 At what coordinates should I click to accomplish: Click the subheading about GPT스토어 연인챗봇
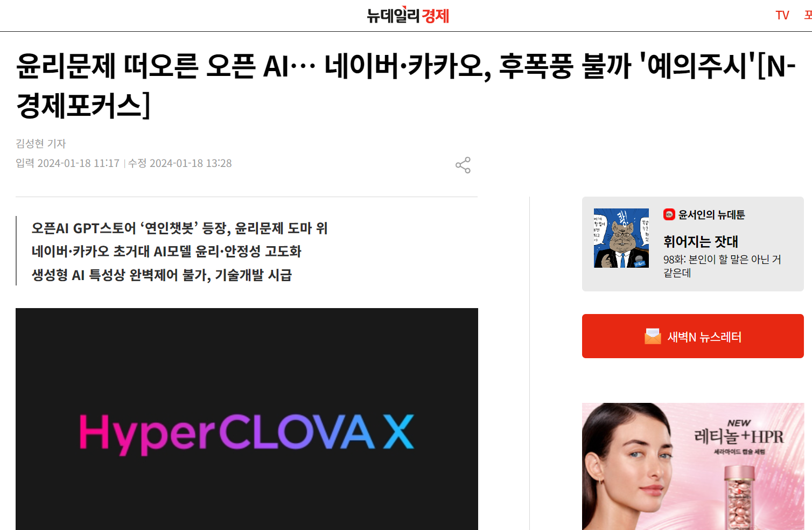[179, 228]
